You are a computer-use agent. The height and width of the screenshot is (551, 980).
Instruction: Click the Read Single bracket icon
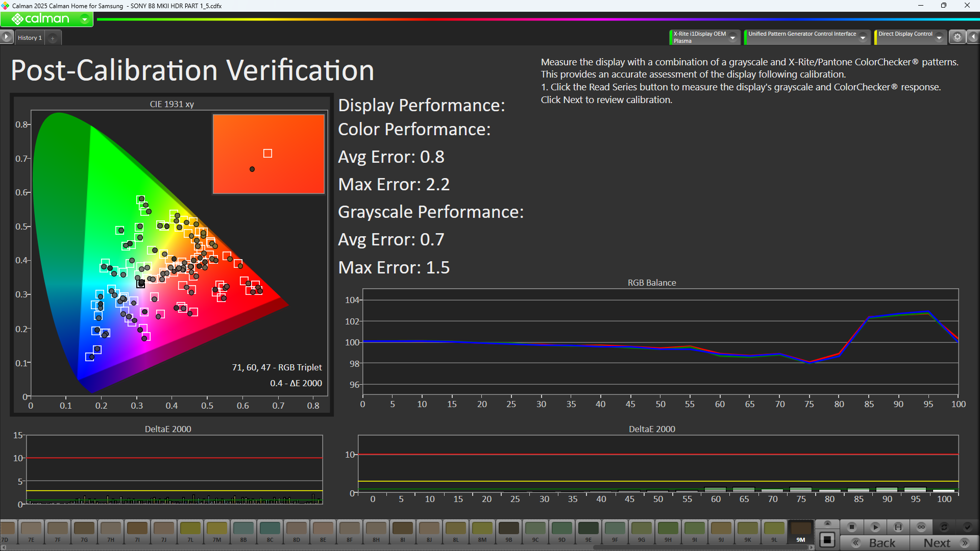click(898, 527)
